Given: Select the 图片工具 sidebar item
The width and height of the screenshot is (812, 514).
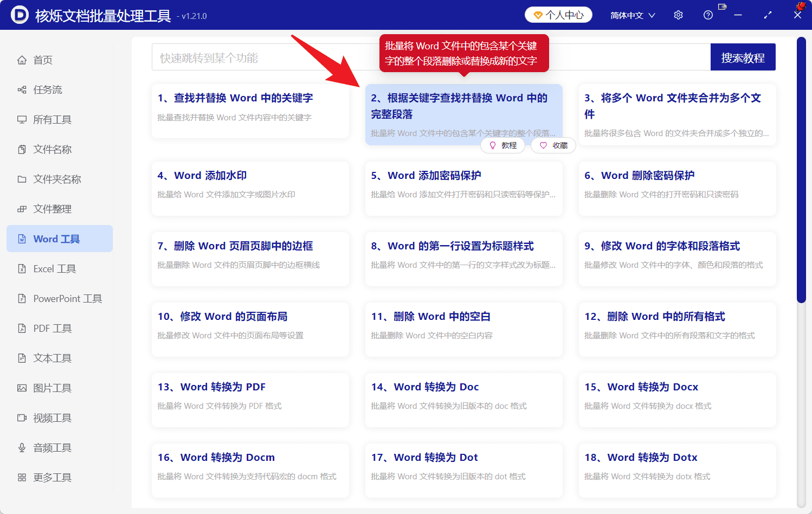Looking at the screenshot, I should click(x=50, y=388).
